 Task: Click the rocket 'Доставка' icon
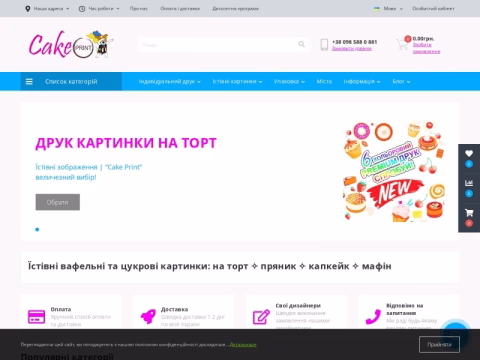click(148, 317)
